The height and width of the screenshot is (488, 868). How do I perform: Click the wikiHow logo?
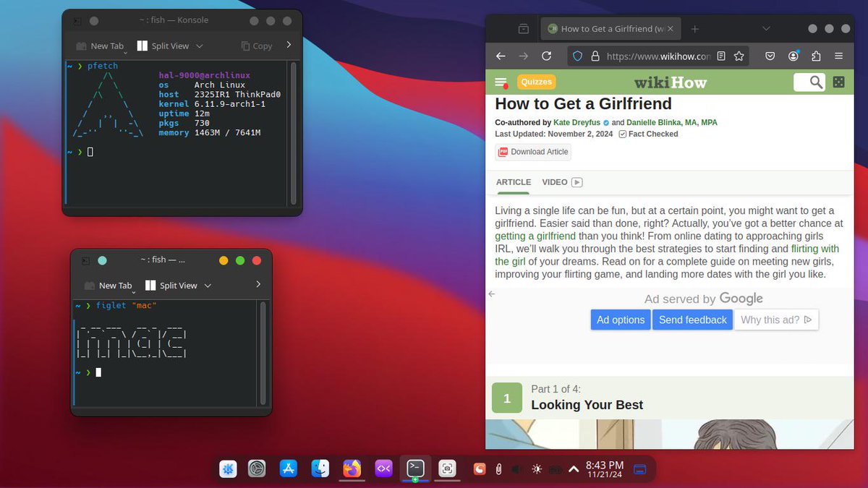(x=671, y=82)
